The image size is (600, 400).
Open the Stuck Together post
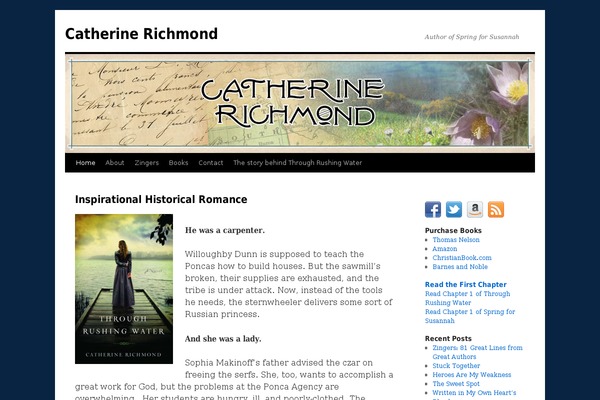click(456, 366)
